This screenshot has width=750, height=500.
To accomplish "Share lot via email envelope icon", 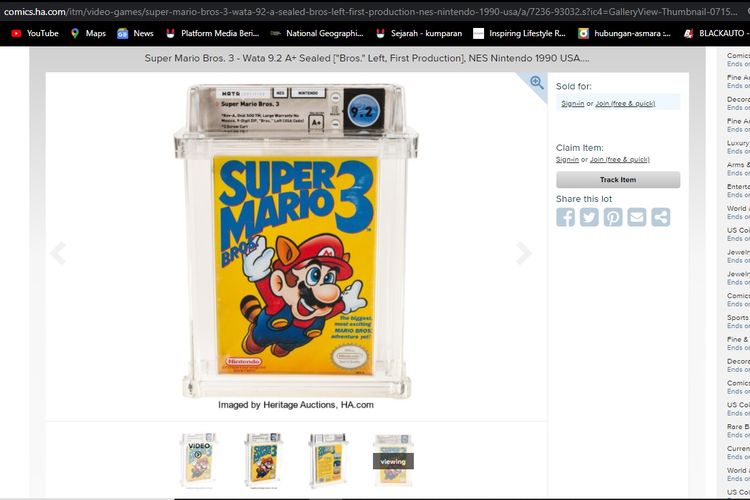I will (637, 217).
